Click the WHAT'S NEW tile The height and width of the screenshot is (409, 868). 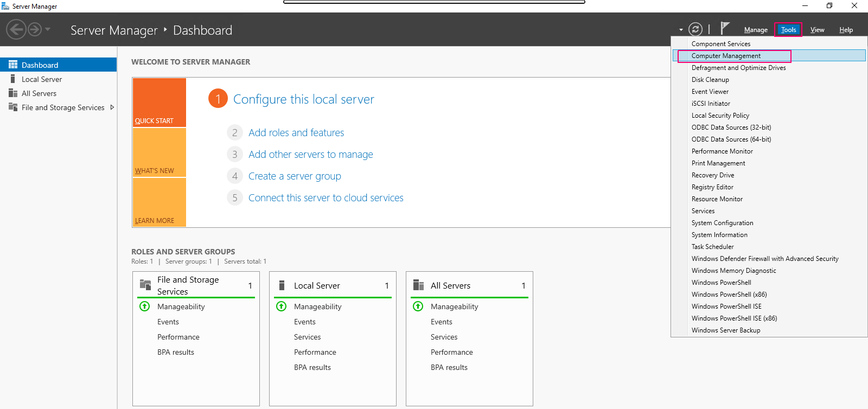pos(159,152)
